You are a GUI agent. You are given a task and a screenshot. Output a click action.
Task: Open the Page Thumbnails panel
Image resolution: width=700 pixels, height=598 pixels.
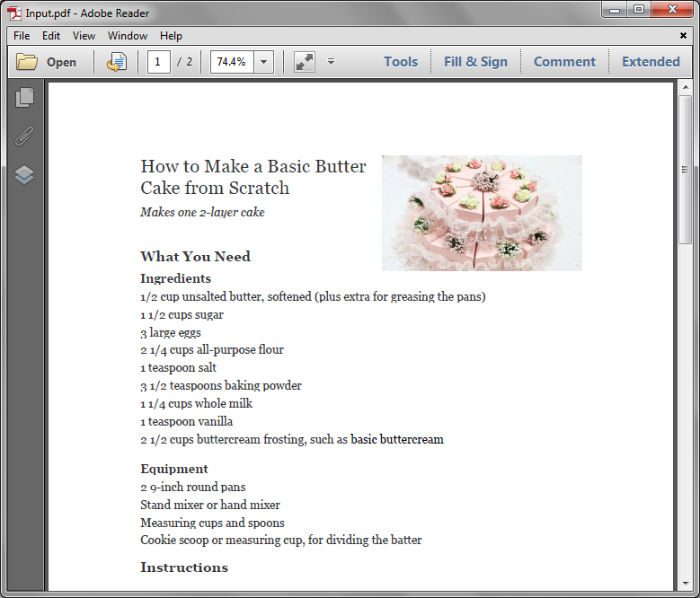[24, 97]
